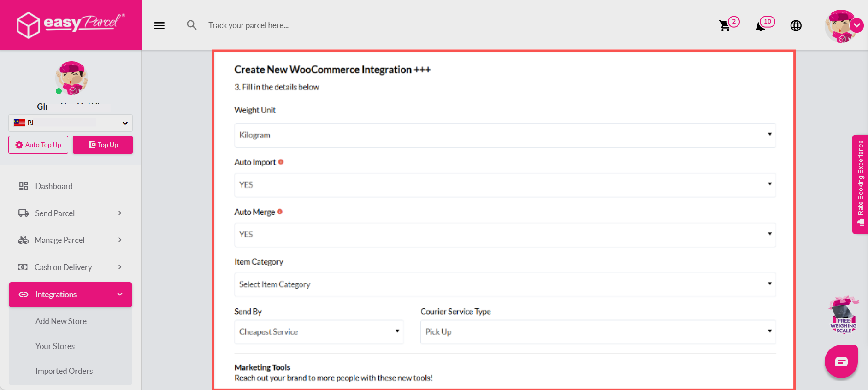
Task: Click the language globe icon
Action: (796, 25)
